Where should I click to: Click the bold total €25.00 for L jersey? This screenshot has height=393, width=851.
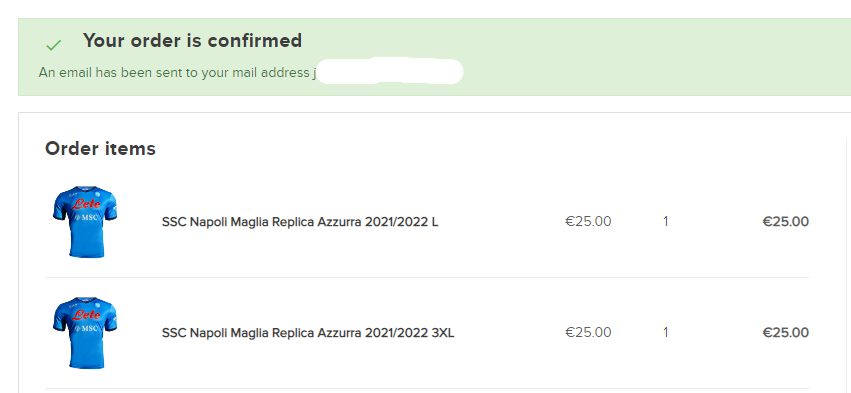pyautogui.click(x=785, y=221)
